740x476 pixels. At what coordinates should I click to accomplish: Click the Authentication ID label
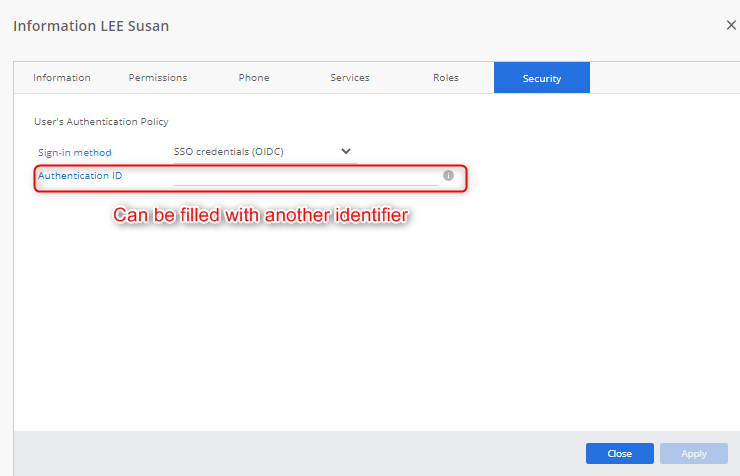[x=80, y=176]
